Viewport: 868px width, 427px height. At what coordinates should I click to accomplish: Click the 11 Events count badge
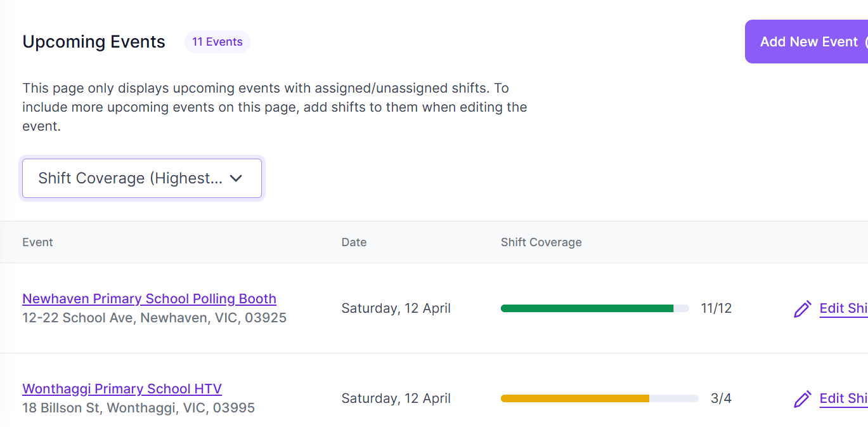point(217,42)
